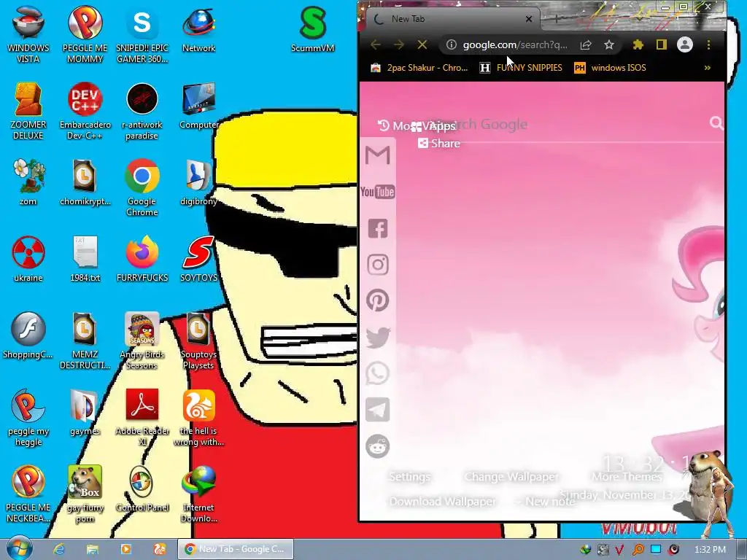Launch Google Chrome from desktop

(x=142, y=187)
